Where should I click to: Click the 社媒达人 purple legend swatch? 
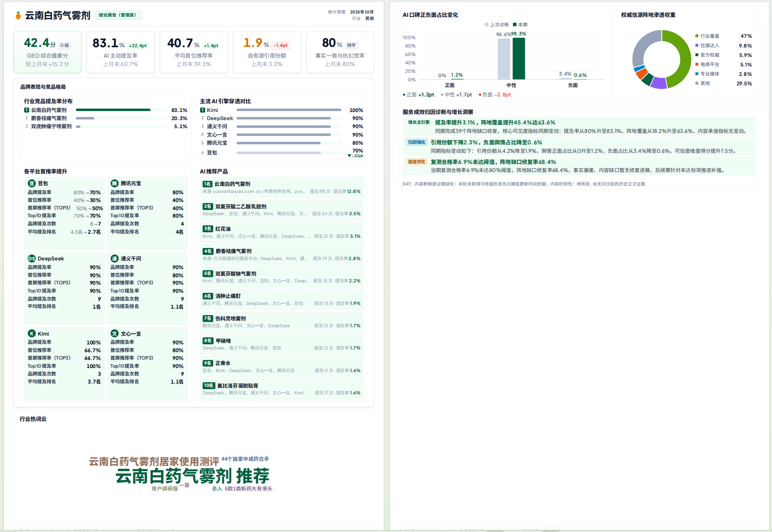click(x=697, y=45)
